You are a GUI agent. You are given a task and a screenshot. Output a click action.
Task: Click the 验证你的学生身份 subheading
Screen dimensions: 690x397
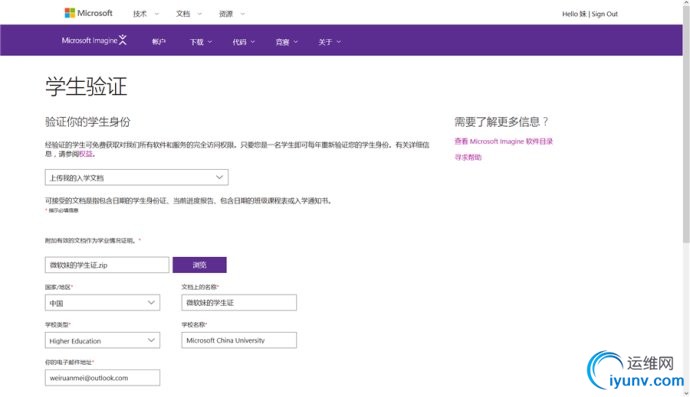point(88,122)
